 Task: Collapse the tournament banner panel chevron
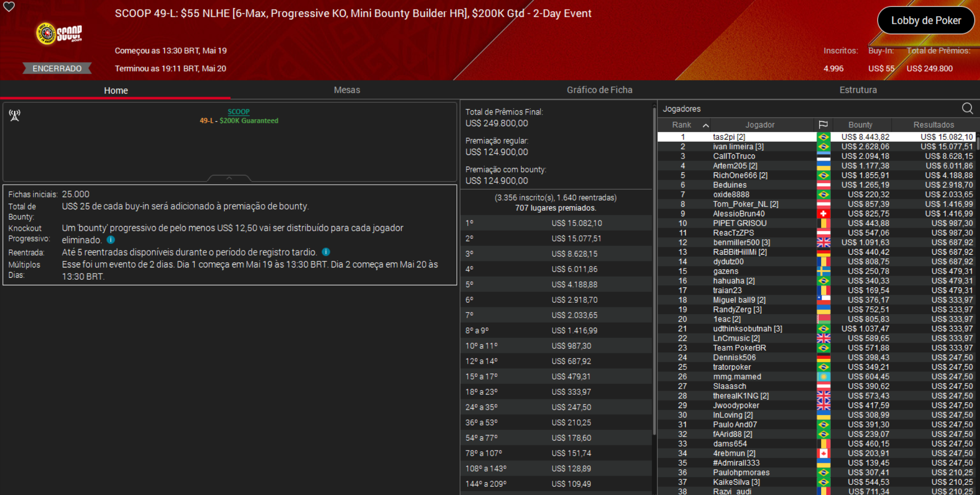coord(229,178)
